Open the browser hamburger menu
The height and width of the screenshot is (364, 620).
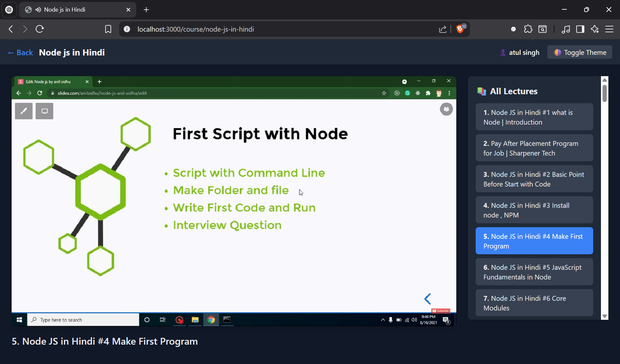click(609, 29)
